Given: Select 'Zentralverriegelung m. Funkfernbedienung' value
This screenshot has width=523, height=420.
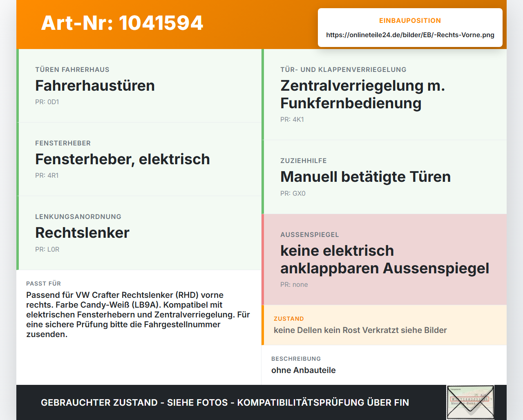Looking at the screenshot, I should coord(362,94).
